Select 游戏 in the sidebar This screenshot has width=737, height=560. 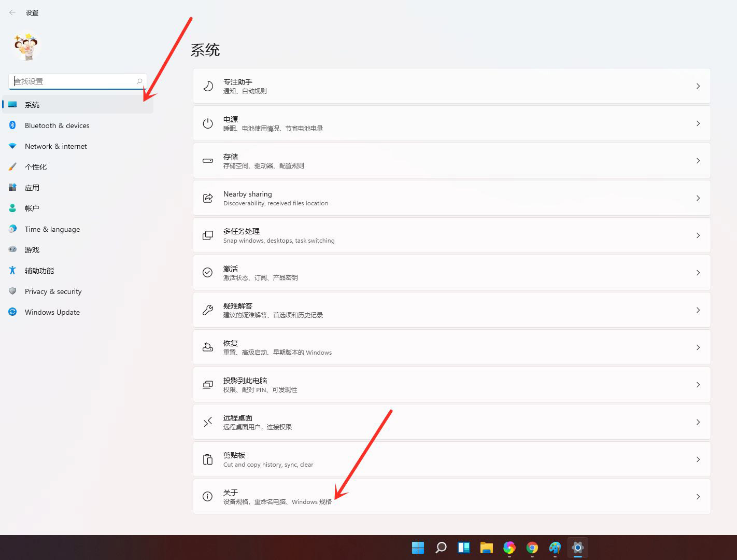click(32, 249)
